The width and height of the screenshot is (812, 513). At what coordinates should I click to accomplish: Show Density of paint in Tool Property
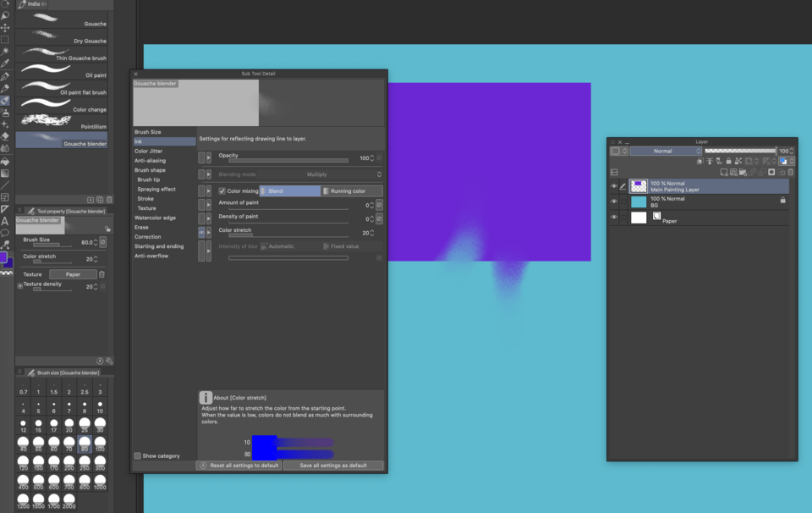pos(201,218)
